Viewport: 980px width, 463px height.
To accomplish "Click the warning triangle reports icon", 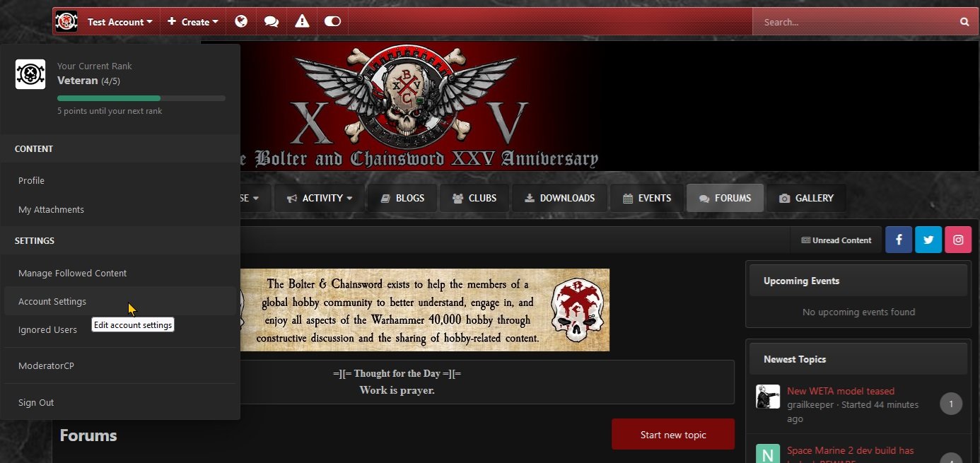I will (x=302, y=22).
